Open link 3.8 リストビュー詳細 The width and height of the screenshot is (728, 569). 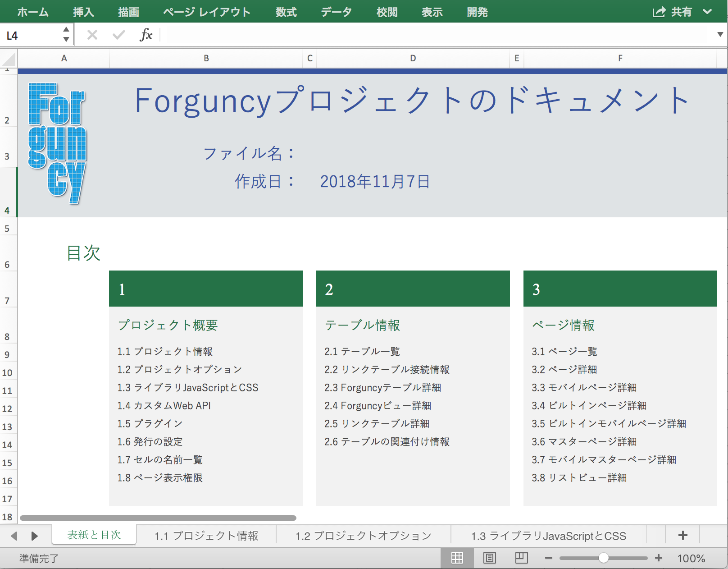click(x=579, y=477)
